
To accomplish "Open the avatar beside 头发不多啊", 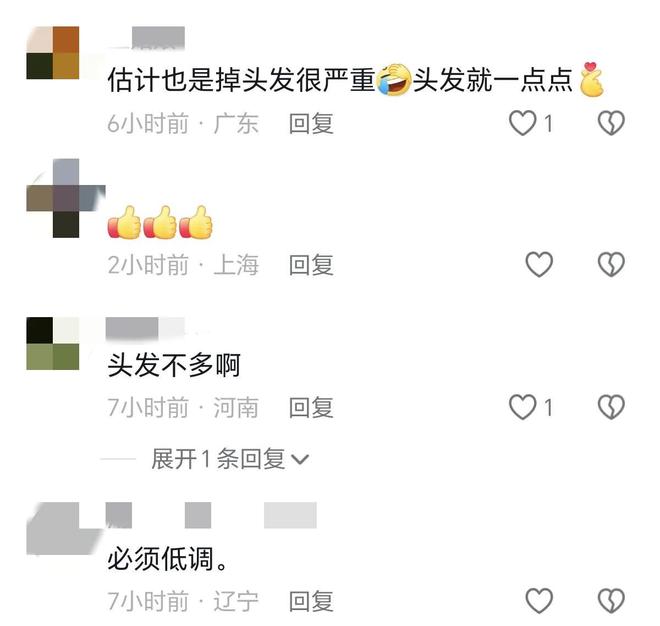I will pos(53,344).
